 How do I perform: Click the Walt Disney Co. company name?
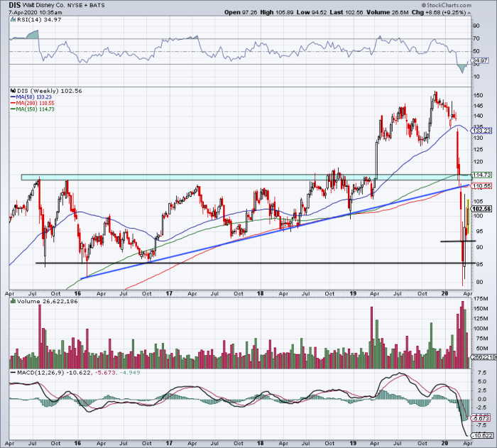(x=43, y=6)
